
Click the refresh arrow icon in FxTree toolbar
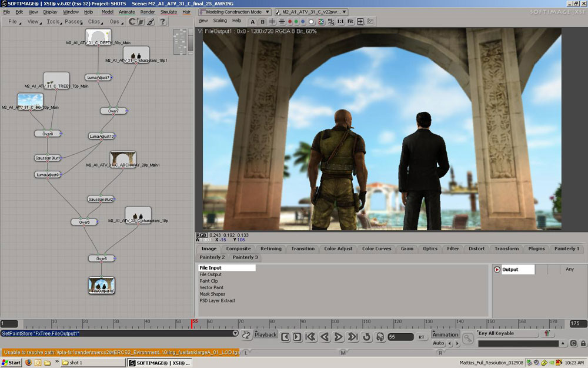pyautogui.click(x=132, y=22)
